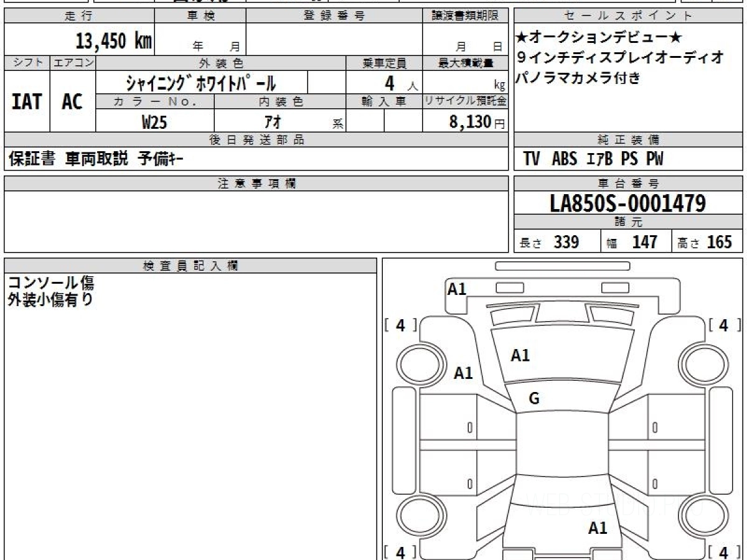The image size is (747, 560).
Task: Select the セールスポイント section header
Action: tap(629, 16)
